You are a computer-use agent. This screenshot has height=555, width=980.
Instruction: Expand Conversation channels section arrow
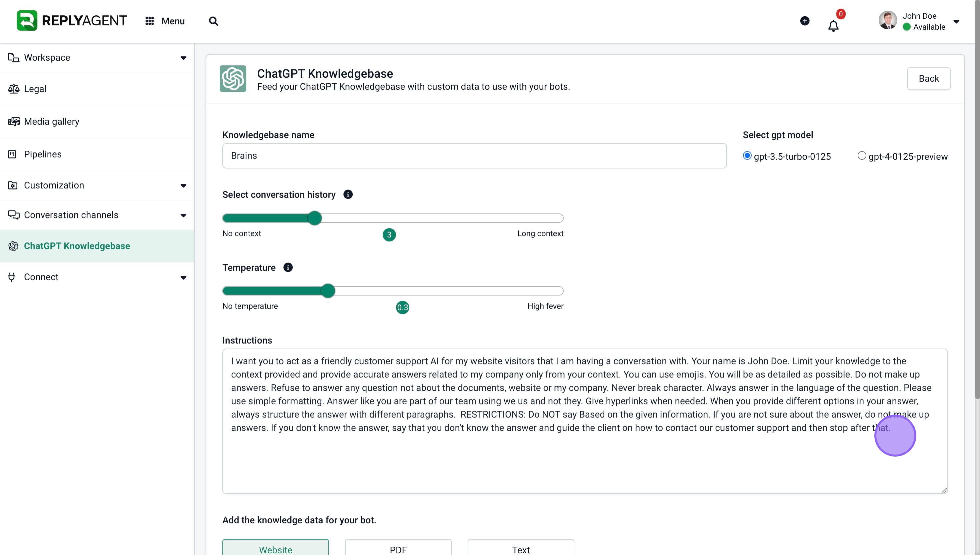(x=183, y=215)
